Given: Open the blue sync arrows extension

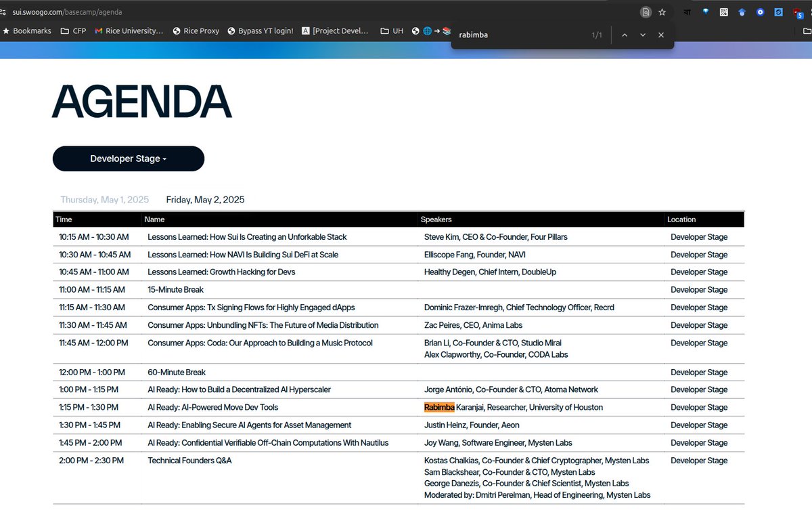Looking at the screenshot, I should [x=779, y=12].
